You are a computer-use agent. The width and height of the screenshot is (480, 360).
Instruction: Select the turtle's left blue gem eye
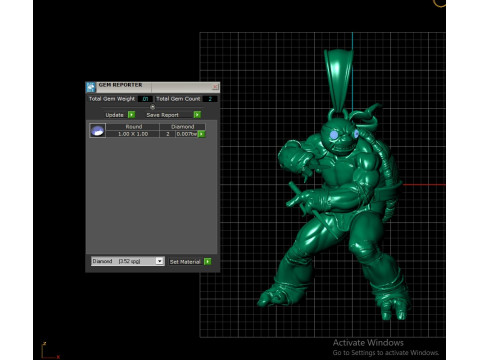click(x=334, y=134)
